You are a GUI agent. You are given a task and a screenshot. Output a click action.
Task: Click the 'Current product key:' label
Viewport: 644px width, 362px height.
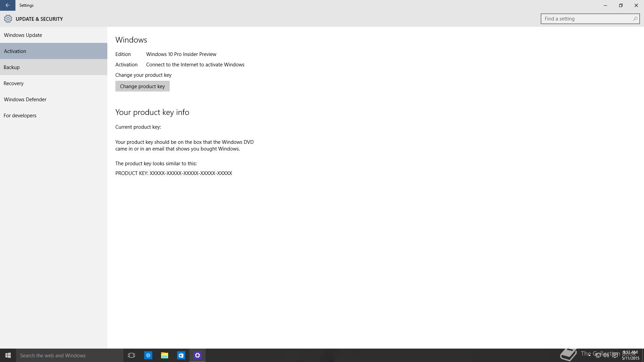(138, 127)
